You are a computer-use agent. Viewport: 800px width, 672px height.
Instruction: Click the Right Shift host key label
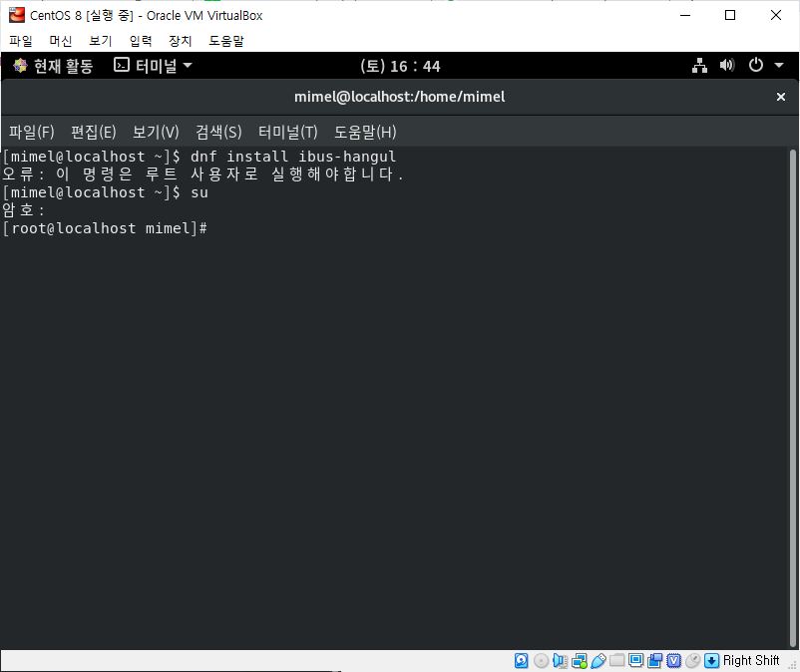(751, 661)
